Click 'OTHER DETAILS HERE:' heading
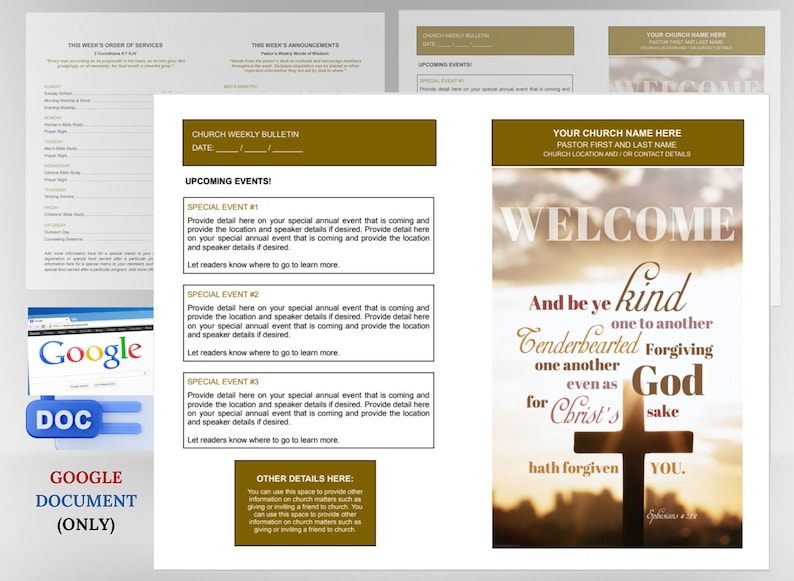The width and height of the screenshot is (794, 581). tap(305, 478)
